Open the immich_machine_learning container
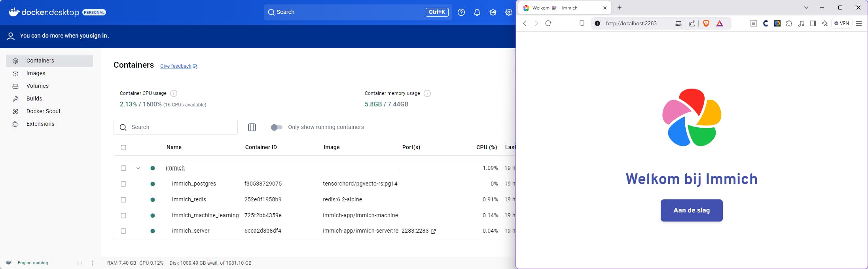This screenshot has width=868, height=269. pyautogui.click(x=205, y=216)
